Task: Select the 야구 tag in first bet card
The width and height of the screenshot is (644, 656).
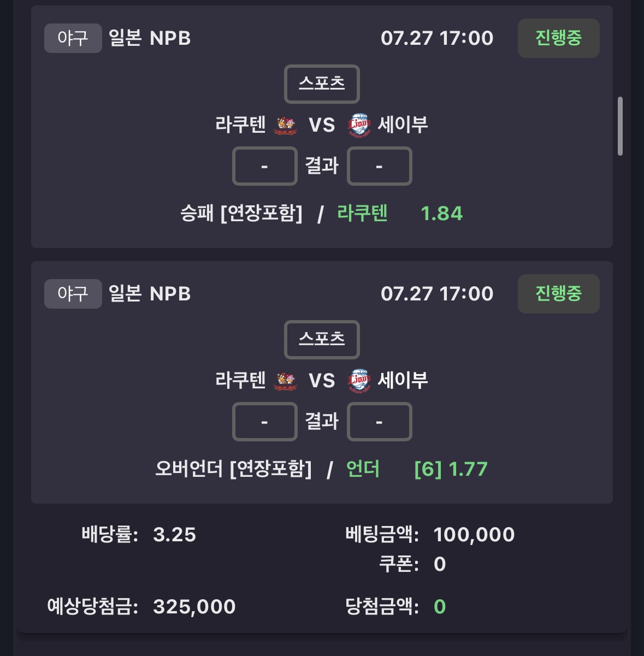Action: 73,38
